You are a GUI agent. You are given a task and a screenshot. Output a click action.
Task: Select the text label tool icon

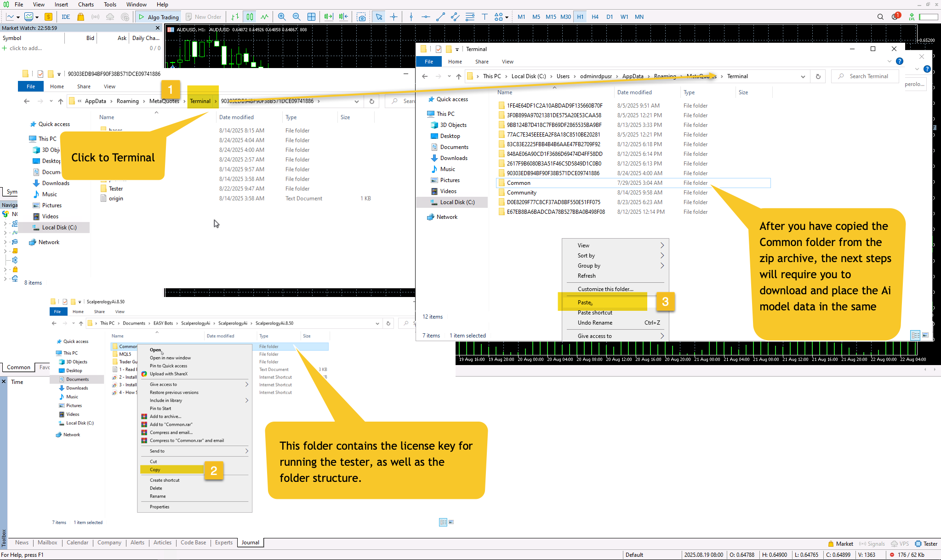pos(485,17)
